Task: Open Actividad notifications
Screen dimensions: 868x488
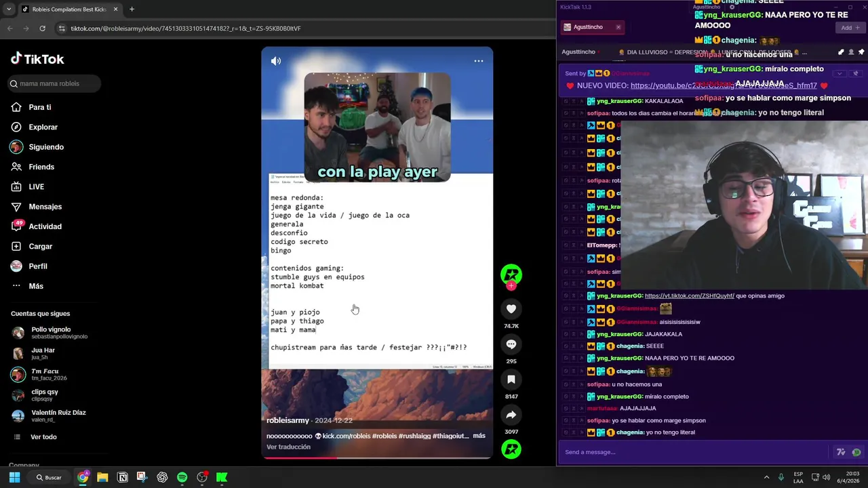Action: (x=36, y=226)
